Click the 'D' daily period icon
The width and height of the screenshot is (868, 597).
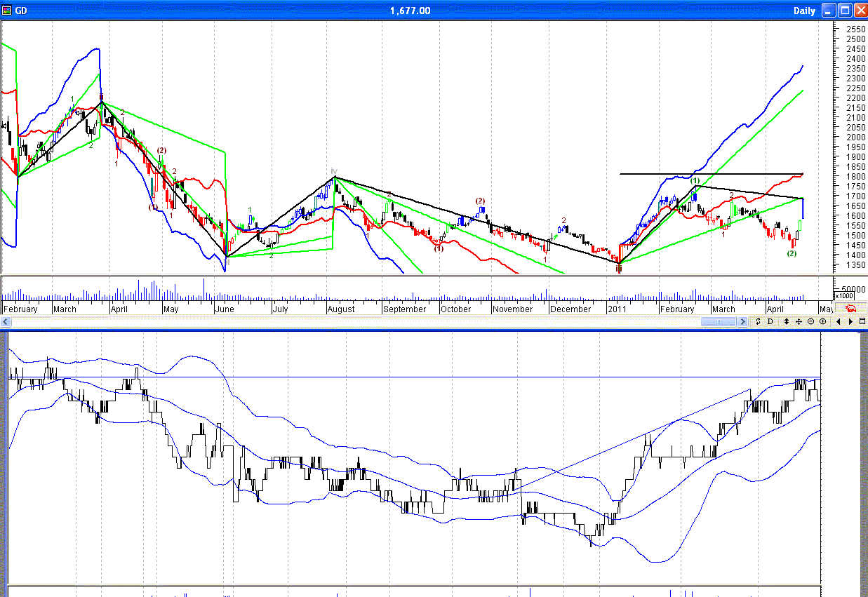tap(770, 321)
